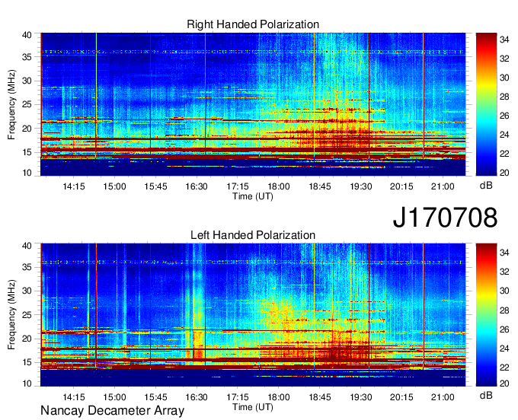Click 22 dB value on right-handed colorbar
Screen dimensions: 518x420
click(504, 154)
